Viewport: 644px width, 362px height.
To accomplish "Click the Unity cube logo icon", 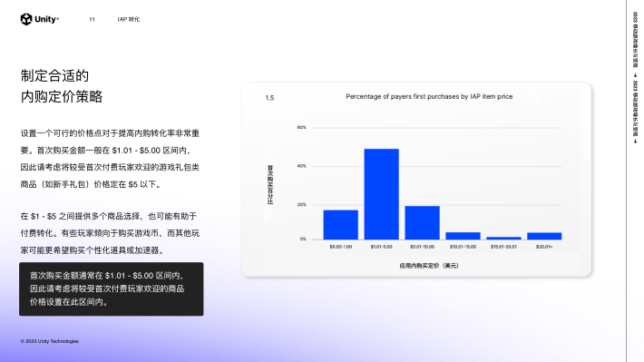I will coord(26,19).
